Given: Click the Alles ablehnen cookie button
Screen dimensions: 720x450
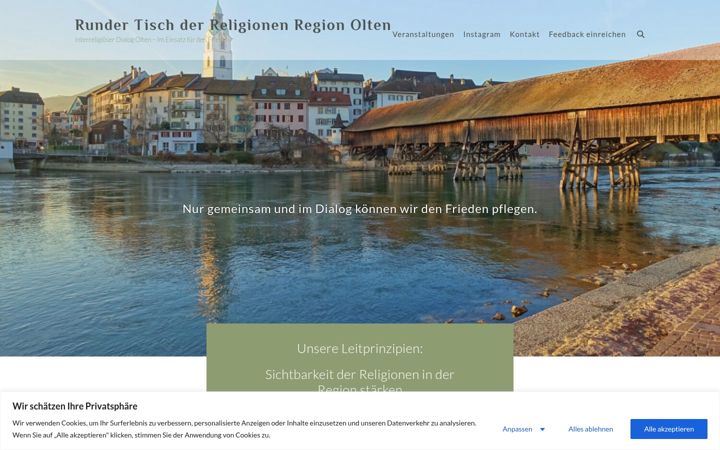Looking at the screenshot, I should pyautogui.click(x=591, y=429).
